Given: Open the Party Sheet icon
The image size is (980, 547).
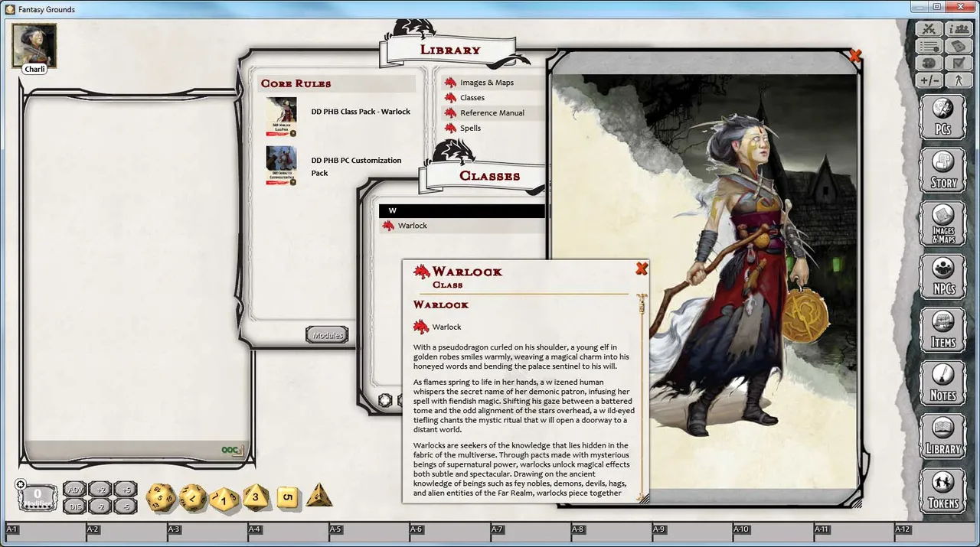Looking at the screenshot, I should point(958,29).
